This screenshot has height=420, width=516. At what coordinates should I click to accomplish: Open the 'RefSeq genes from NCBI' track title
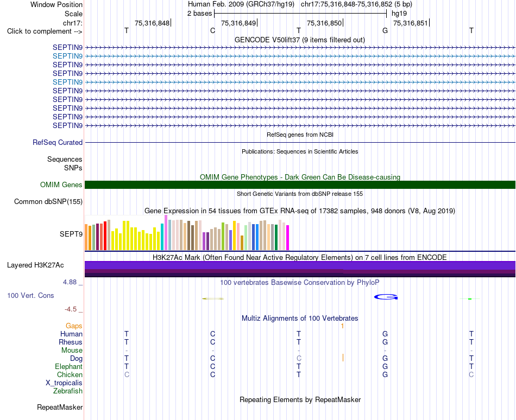pyautogui.click(x=300, y=135)
